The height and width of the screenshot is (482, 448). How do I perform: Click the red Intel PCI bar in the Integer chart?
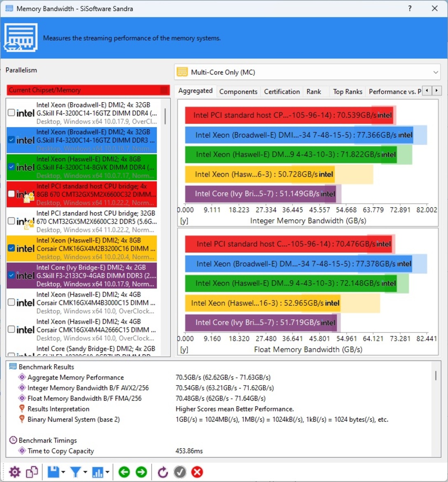[x=289, y=115]
